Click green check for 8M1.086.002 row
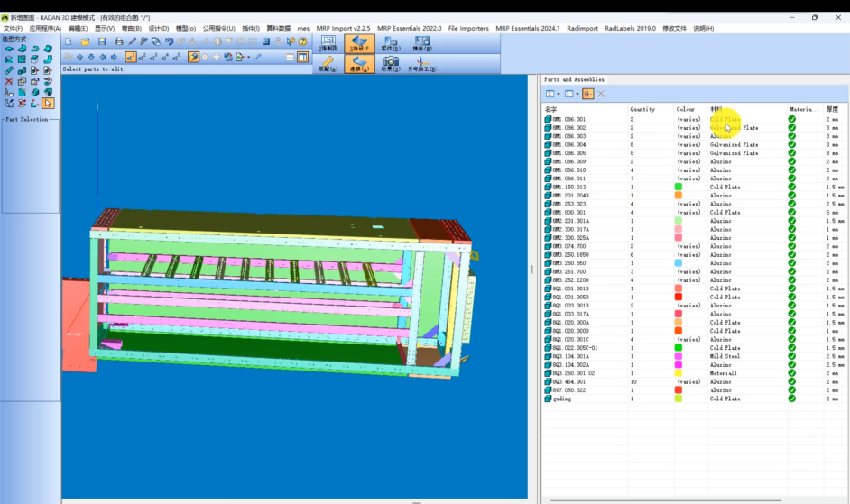This screenshot has width=850, height=504. click(792, 128)
